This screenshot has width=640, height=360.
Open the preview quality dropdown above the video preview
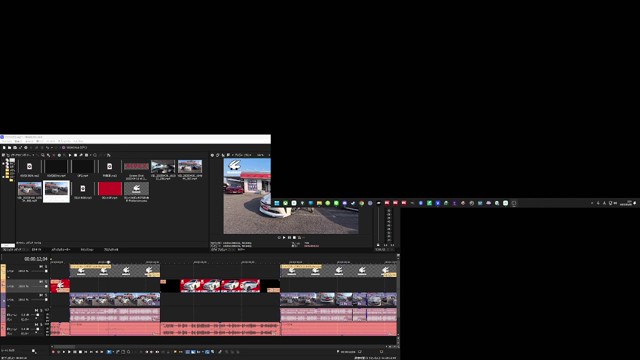(x=244, y=155)
